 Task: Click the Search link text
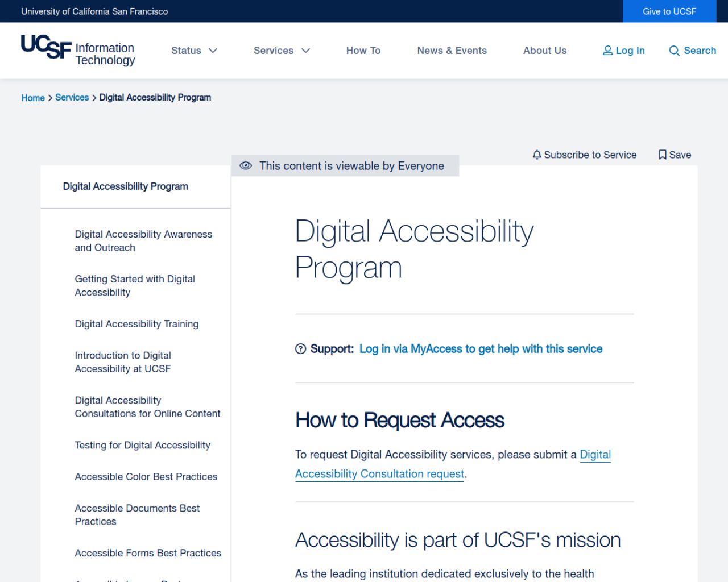pyautogui.click(x=700, y=51)
